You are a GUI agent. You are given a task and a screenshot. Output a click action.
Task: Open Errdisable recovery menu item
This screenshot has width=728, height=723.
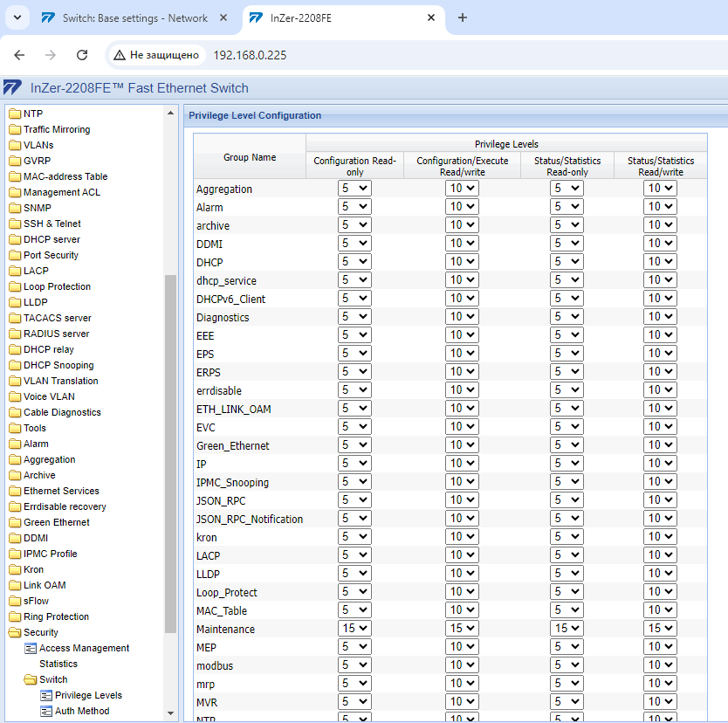65,506
